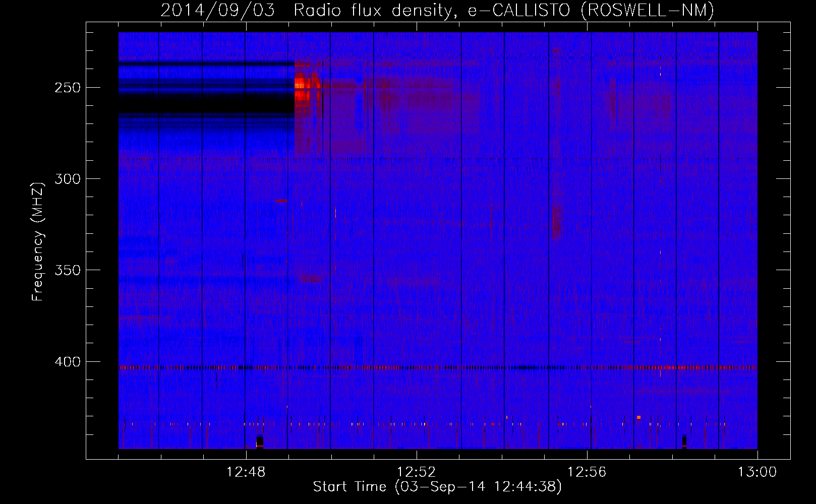
Task: Click the 12:48 time axis label
Action: (x=246, y=472)
